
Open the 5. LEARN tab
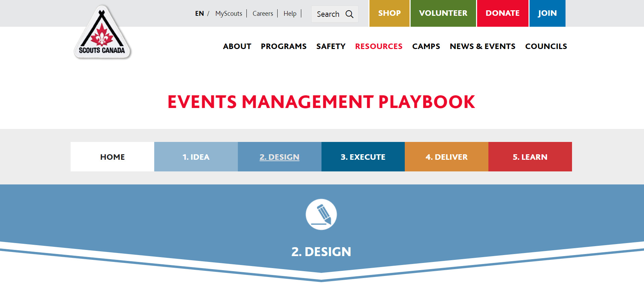click(530, 157)
